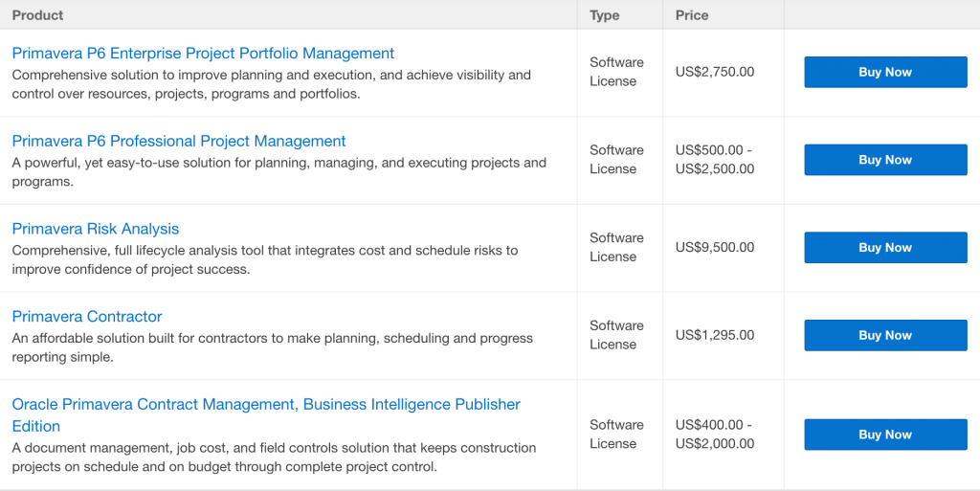Click the US$500.00 - US$2,500.00 price range

pos(715,159)
